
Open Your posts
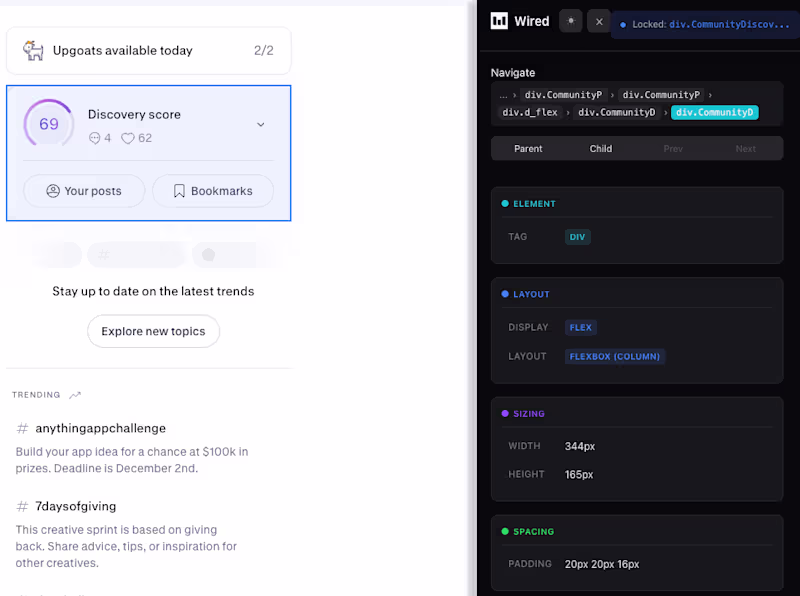(84, 191)
